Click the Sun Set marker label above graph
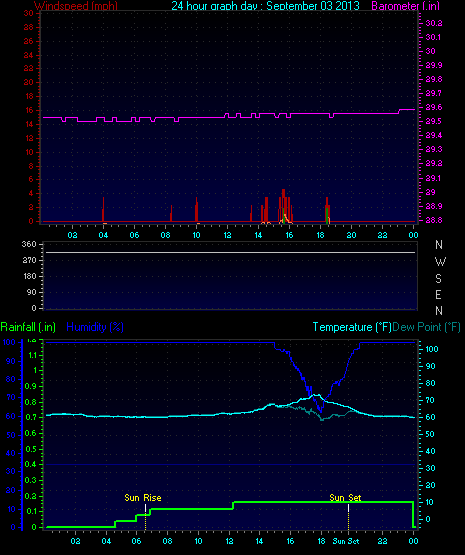The height and width of the screenshot is (555, 465). point(345,498)
